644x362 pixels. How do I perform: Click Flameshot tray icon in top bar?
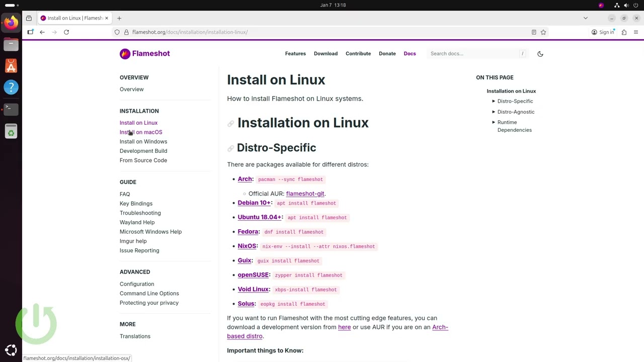pyautogui.click(x=601, y=5)
